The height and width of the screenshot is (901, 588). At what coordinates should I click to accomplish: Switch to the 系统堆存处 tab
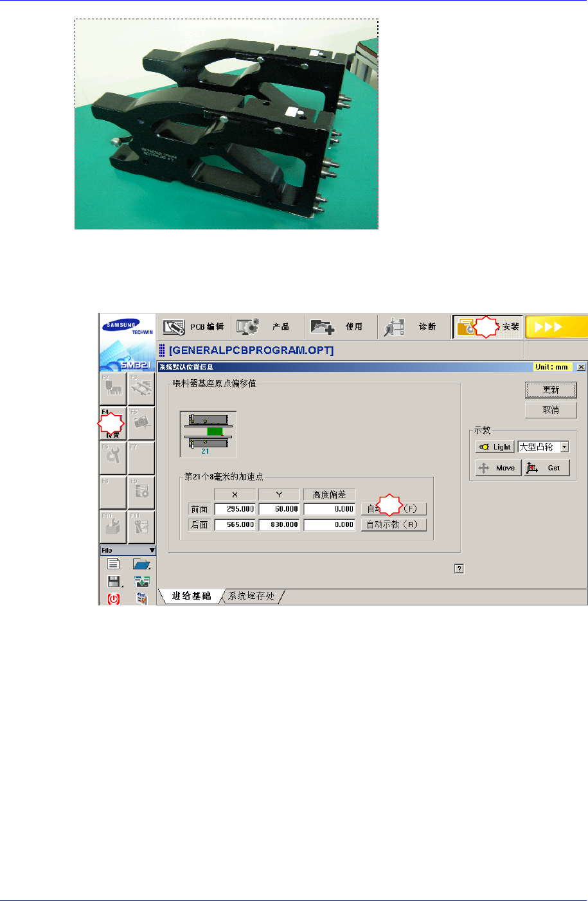(x=251, y=596)
